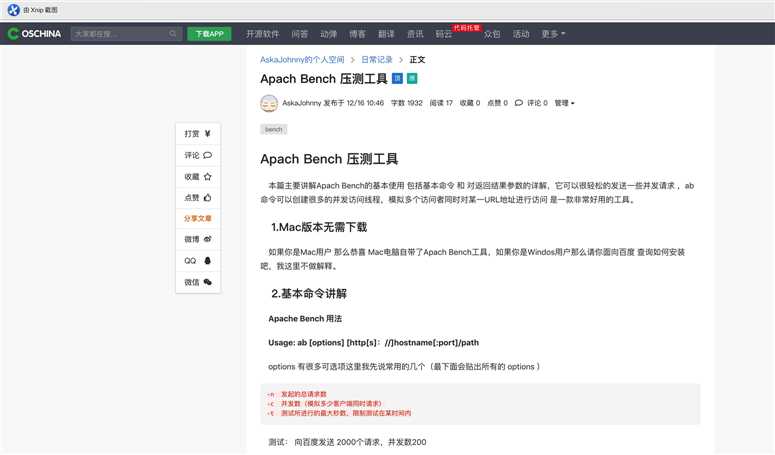Click the bench tag
The height and width of the screenshot is (455, 775).
tap(273, 129)
